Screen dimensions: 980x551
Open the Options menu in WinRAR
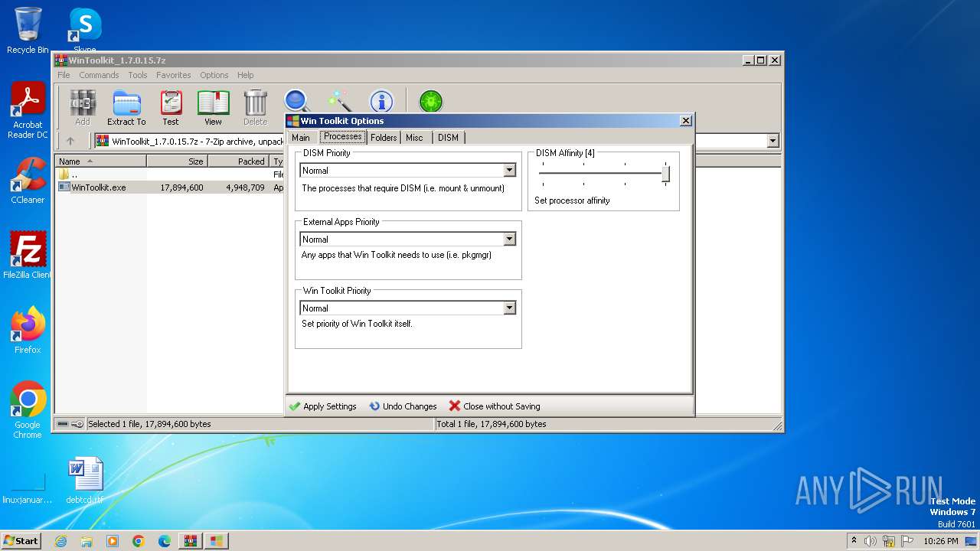point(214,75)
